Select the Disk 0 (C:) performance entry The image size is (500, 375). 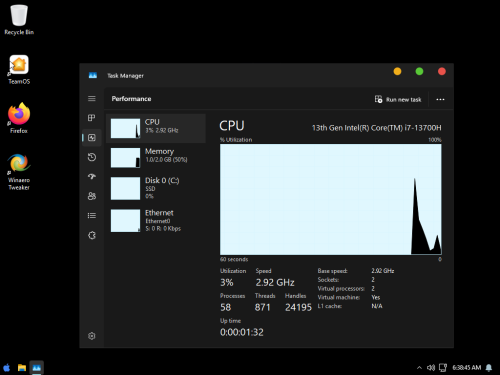[156, 188]
